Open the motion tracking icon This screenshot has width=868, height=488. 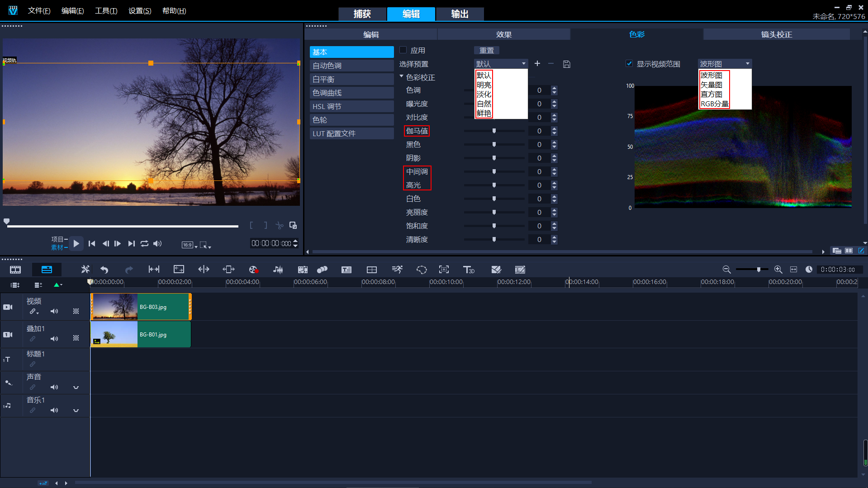pyautogui.click(x=444, y=270)
